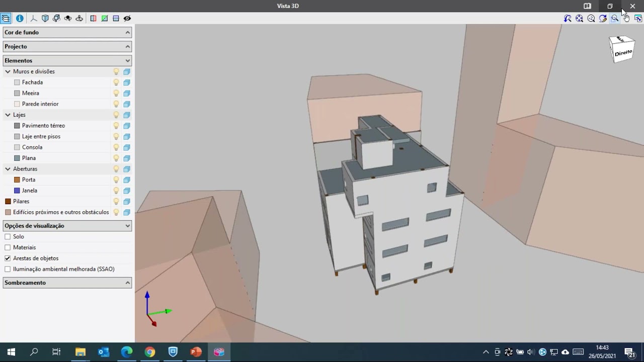Screen dimensions: 644x362
Task: Expand the Cor de fundo section
Action: point(67,32)
